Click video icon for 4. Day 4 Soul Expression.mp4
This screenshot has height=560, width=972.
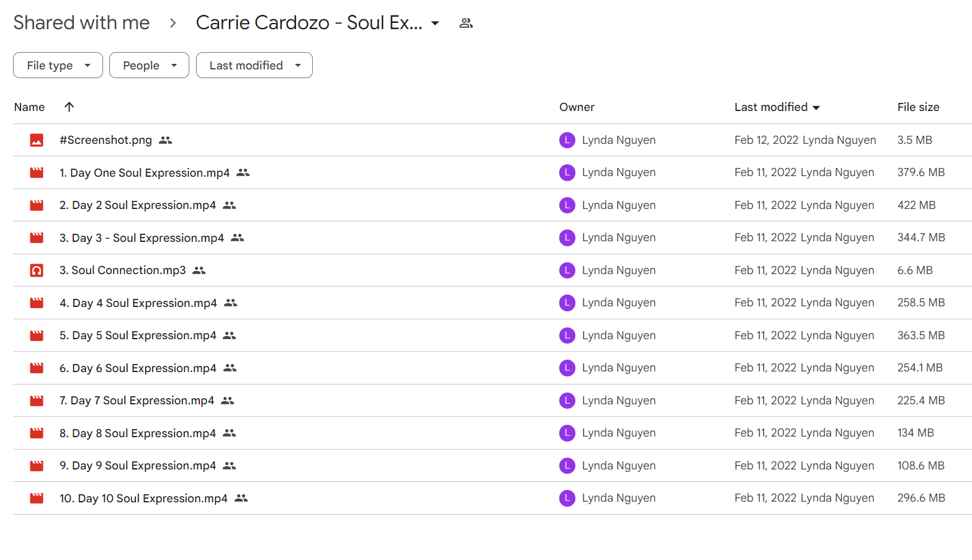coord(37,303)
